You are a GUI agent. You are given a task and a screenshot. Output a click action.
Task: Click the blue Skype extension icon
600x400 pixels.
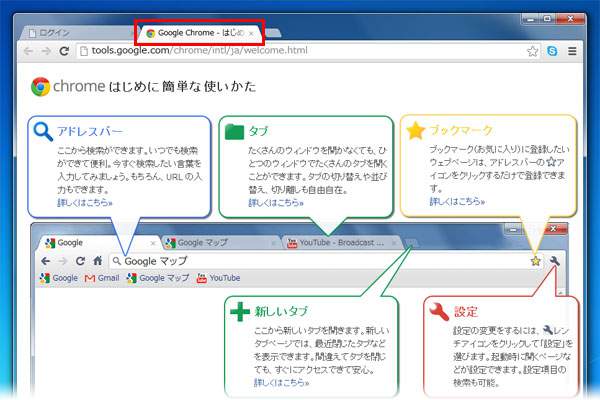coord(552,51)
